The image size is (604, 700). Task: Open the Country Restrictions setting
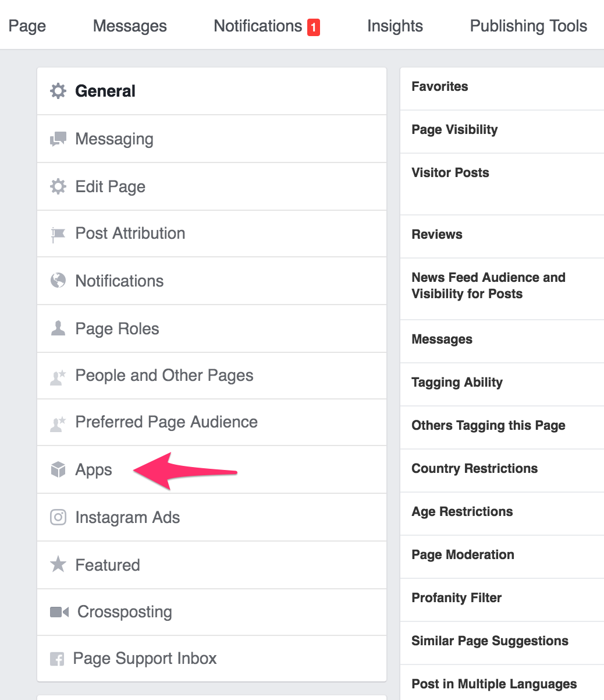pyautogui.click(x=474, y=468)
